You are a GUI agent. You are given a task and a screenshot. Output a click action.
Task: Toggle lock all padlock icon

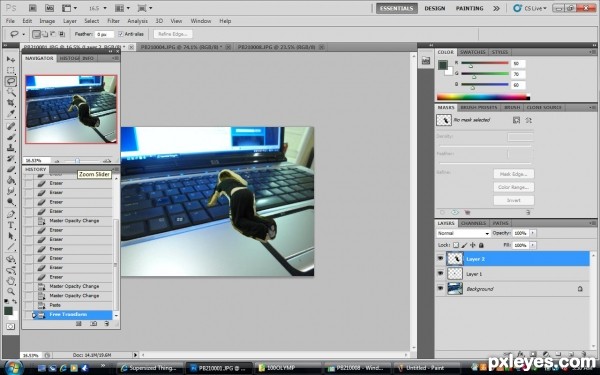(481, 245)
